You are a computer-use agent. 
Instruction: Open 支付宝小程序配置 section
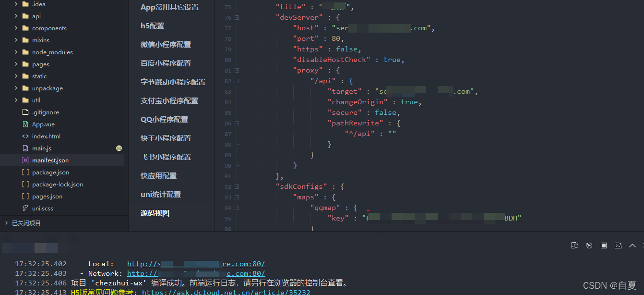pos(169,101)
